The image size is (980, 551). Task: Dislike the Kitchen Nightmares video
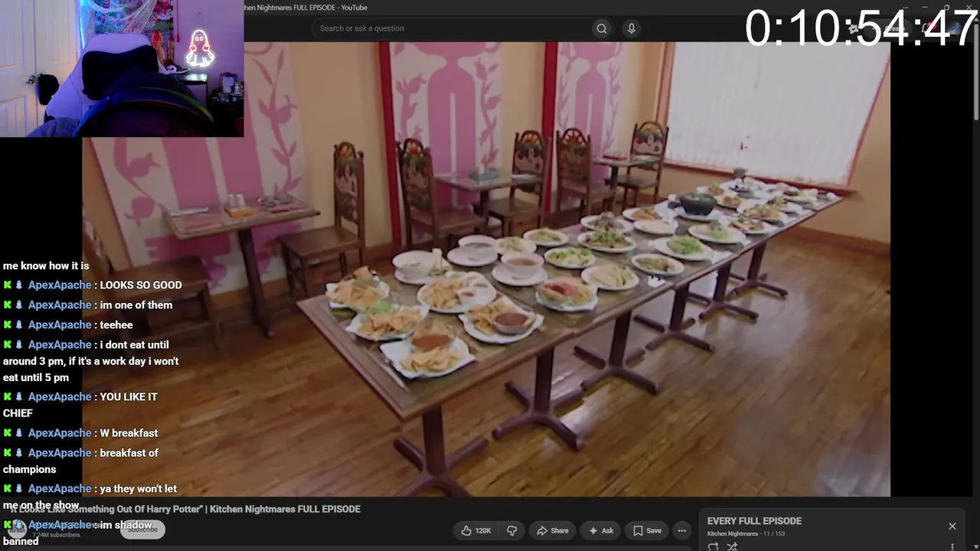[512, 530]
